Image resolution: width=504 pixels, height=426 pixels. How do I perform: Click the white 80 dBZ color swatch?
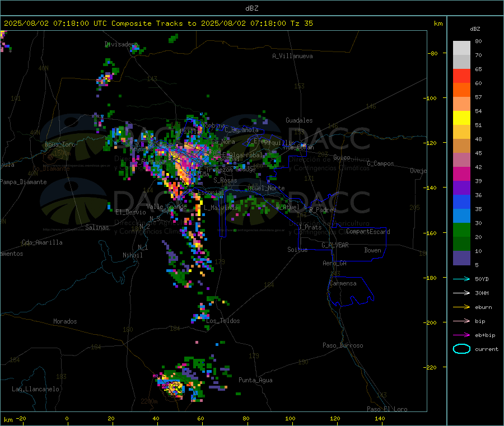coord(461,48)
